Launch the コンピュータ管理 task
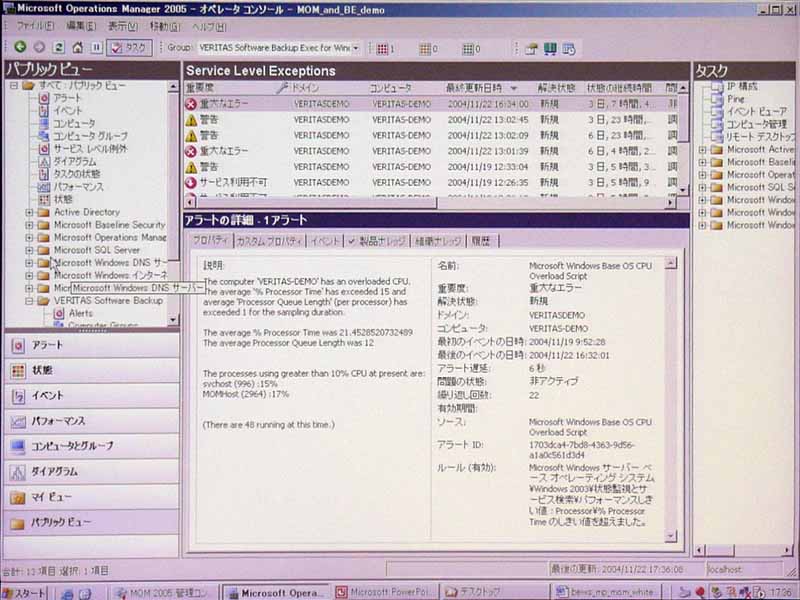 coord(757,124)
